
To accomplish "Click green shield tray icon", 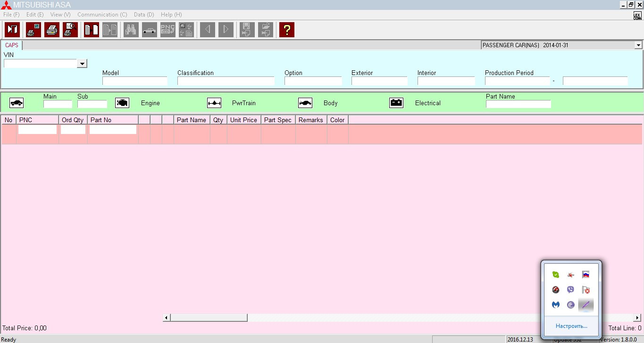I will (x=556, y=275).
